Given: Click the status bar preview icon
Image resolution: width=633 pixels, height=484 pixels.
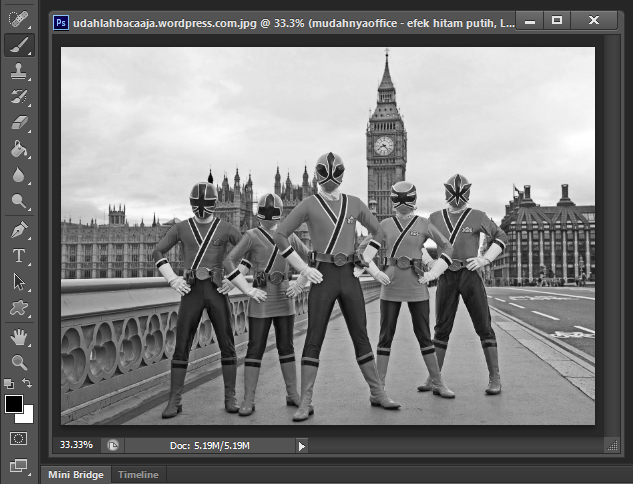Looking at the screenshot, I should coord(113,446).
